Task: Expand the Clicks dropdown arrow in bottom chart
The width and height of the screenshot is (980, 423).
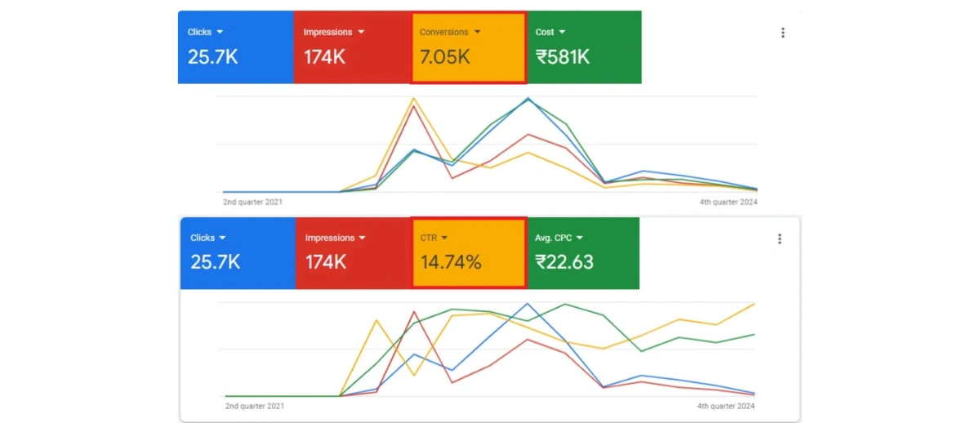Action: point(223,238)
